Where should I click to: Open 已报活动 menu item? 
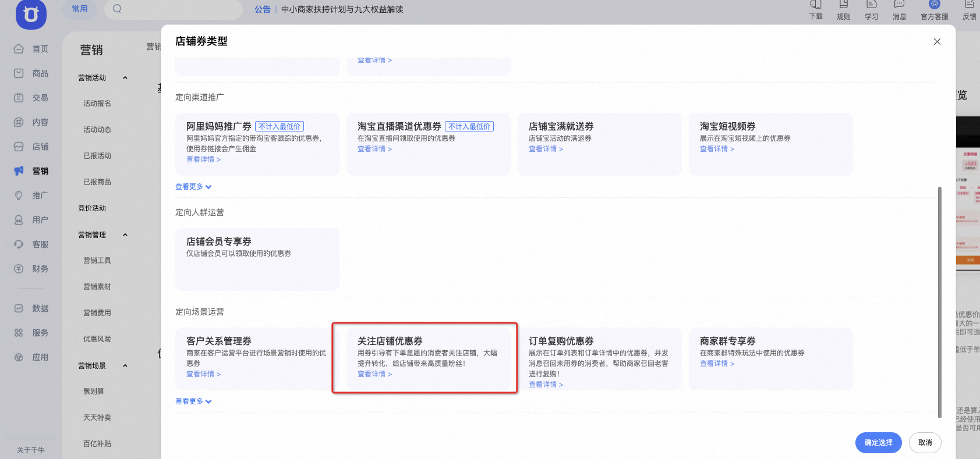[97, 156]
